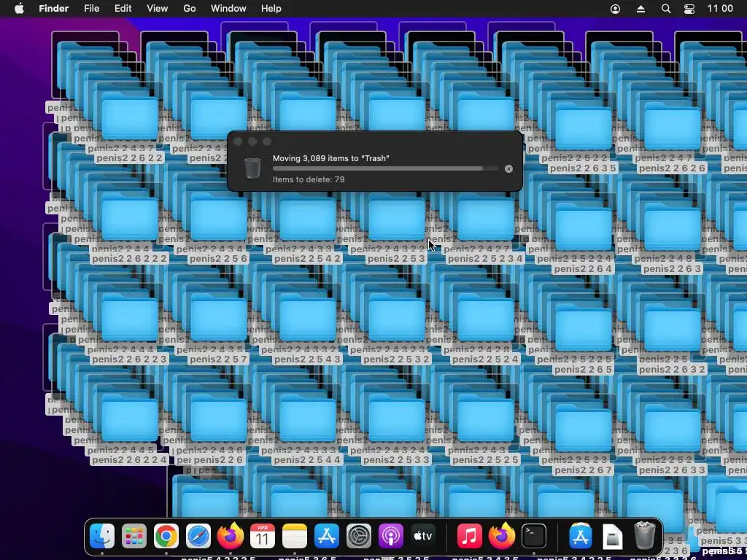Open System Preferences from the Dock
Screen dimensions: 747x560
(359, 536)
